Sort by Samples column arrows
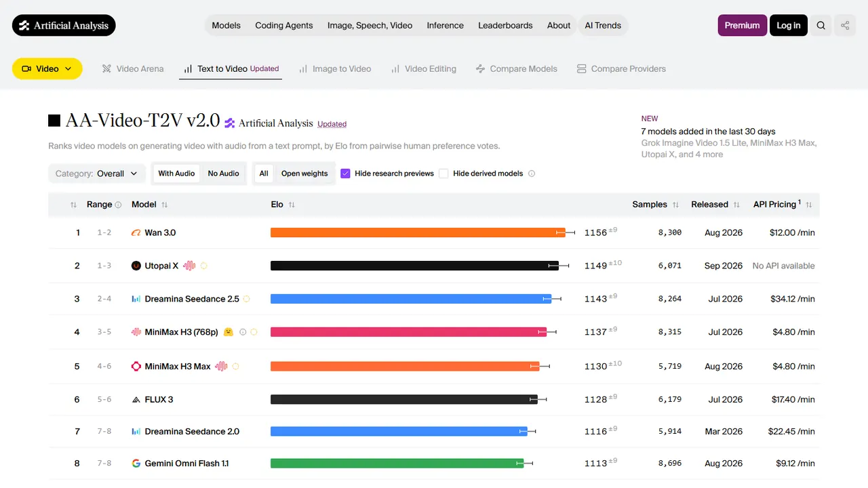Image resolution: width=868 pixels, height=488 pixels. 675,205
